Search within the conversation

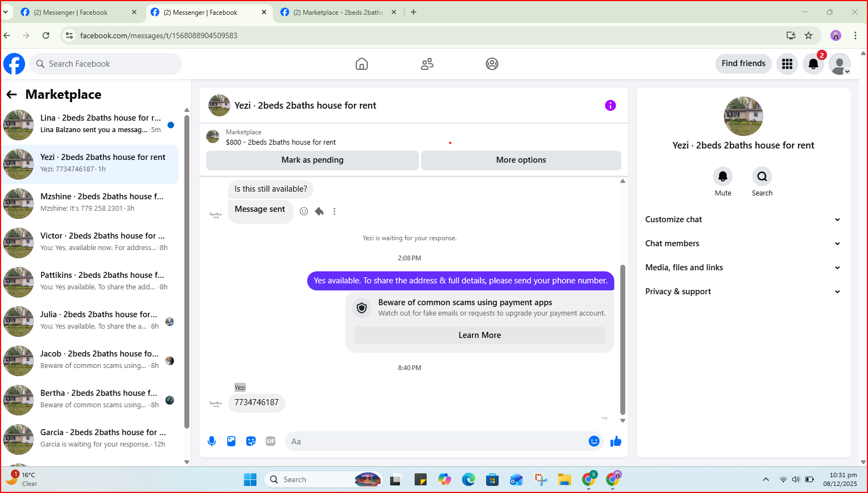coord(762,176)
